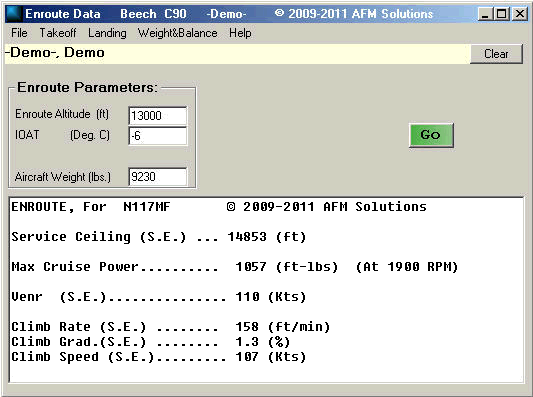Screen dimensions: 533x397
Task: Click the Climb Rate (S.E.) result line
Action: point(171,327)
